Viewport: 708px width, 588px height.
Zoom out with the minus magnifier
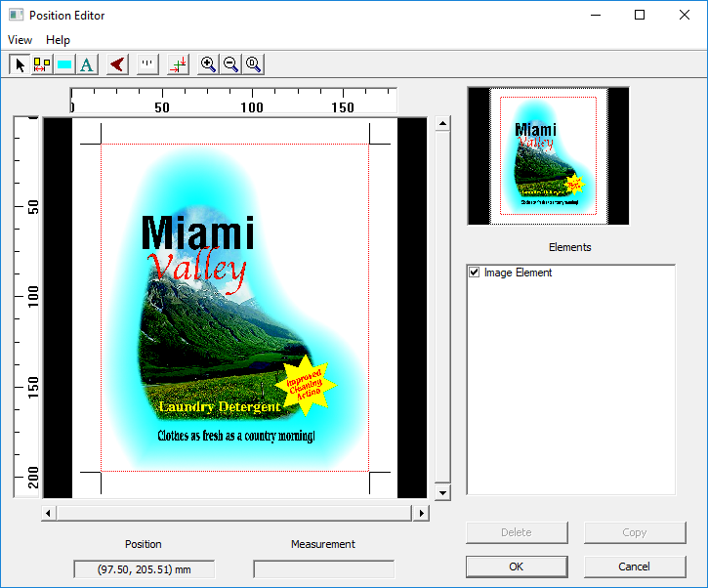(x=230, y=64)
